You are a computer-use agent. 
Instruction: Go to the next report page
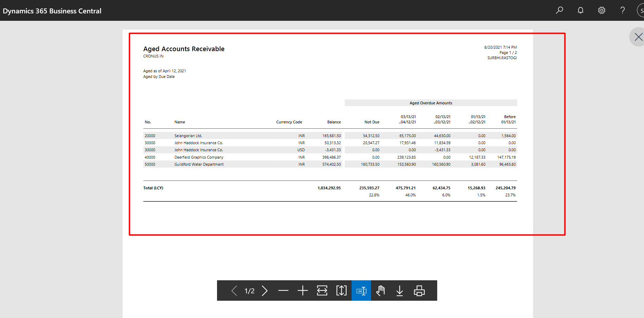[x=265, y=291]
